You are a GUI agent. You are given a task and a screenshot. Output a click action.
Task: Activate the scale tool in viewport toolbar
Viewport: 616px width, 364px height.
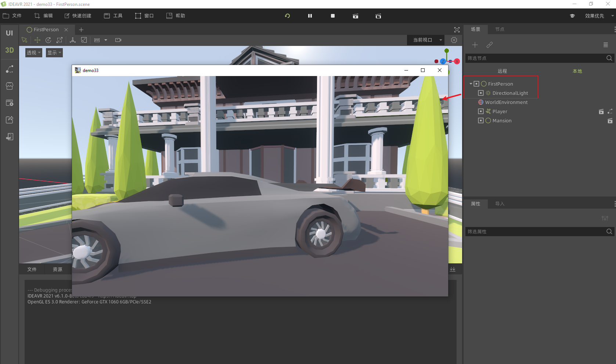[x=60, y=40]
